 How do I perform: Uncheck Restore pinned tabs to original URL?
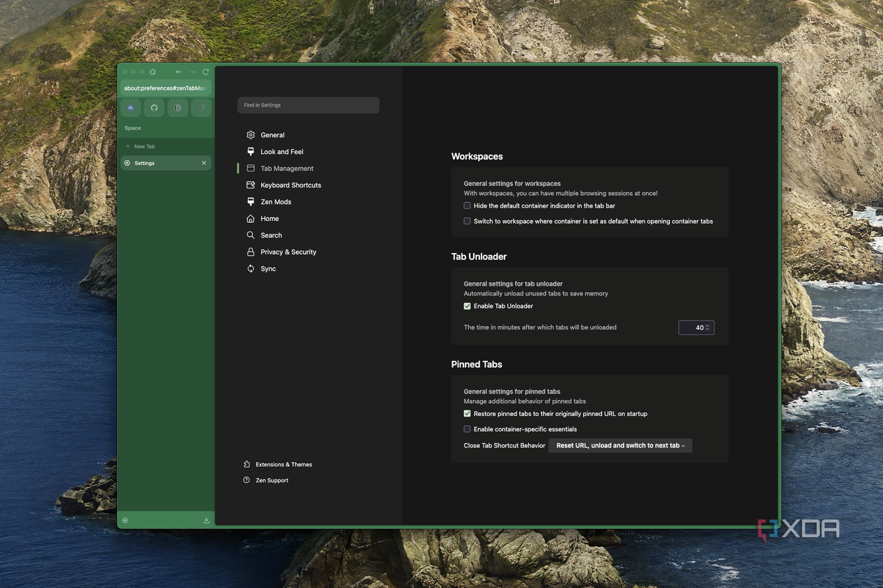tap(467, 414)
